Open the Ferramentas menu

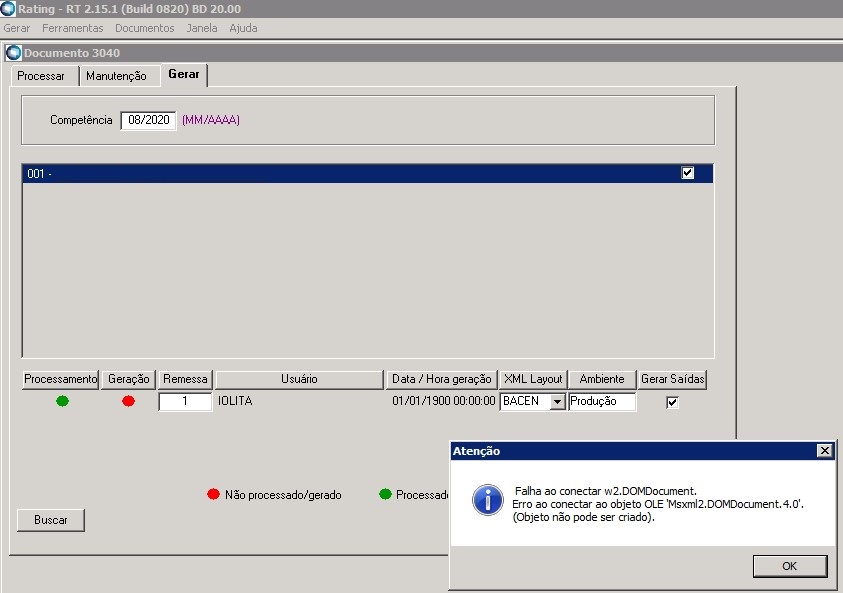(73, 28)
